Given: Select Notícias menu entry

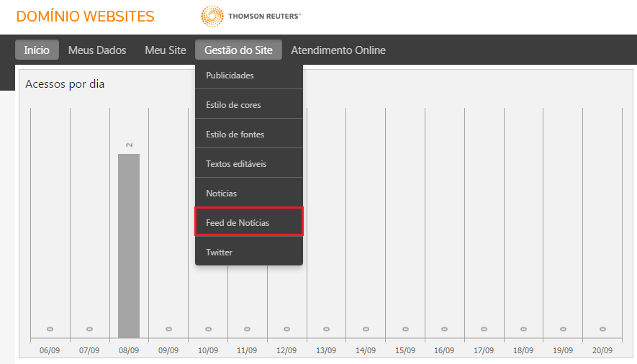Looking at the screenshot, I should pos(249,194).
